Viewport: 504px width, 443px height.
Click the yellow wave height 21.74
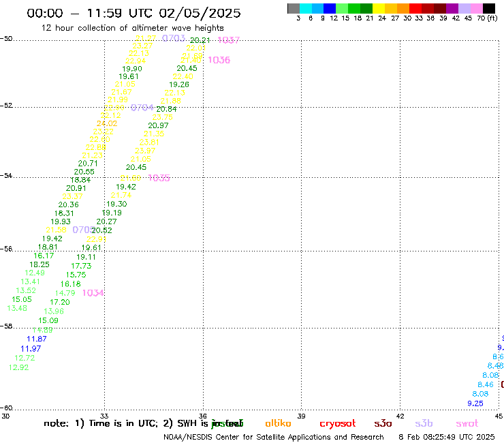(x=121, y=196)
